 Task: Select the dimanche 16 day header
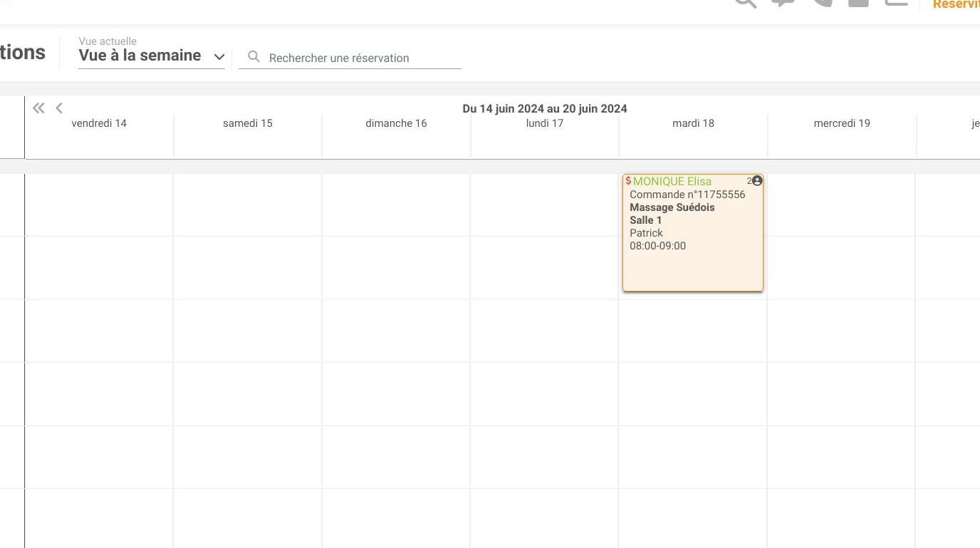tap(396, 123)
